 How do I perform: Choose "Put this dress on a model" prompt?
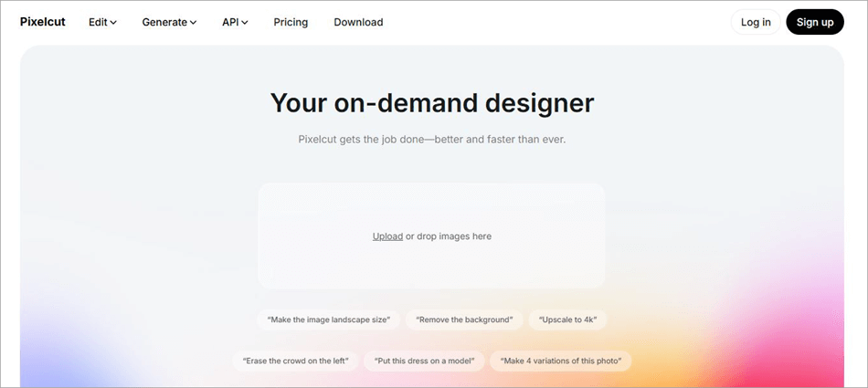click(424, 361)
